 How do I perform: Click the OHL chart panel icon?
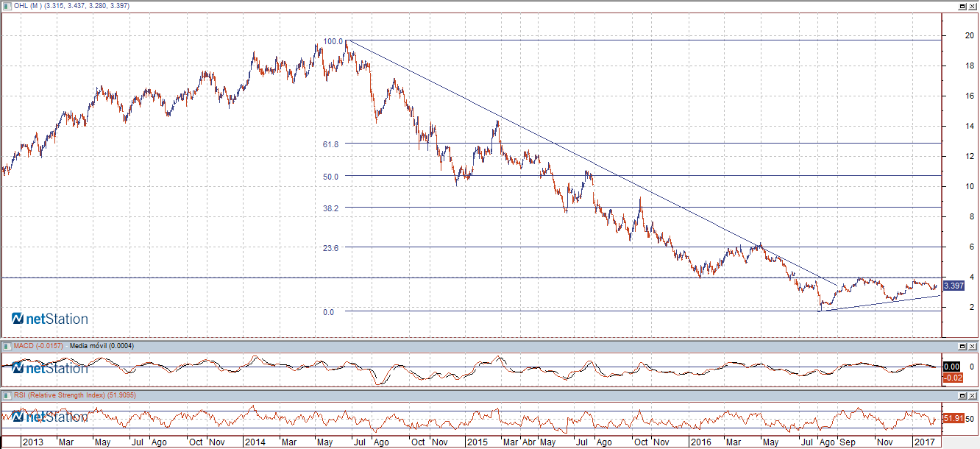click(x=6, y=6)
